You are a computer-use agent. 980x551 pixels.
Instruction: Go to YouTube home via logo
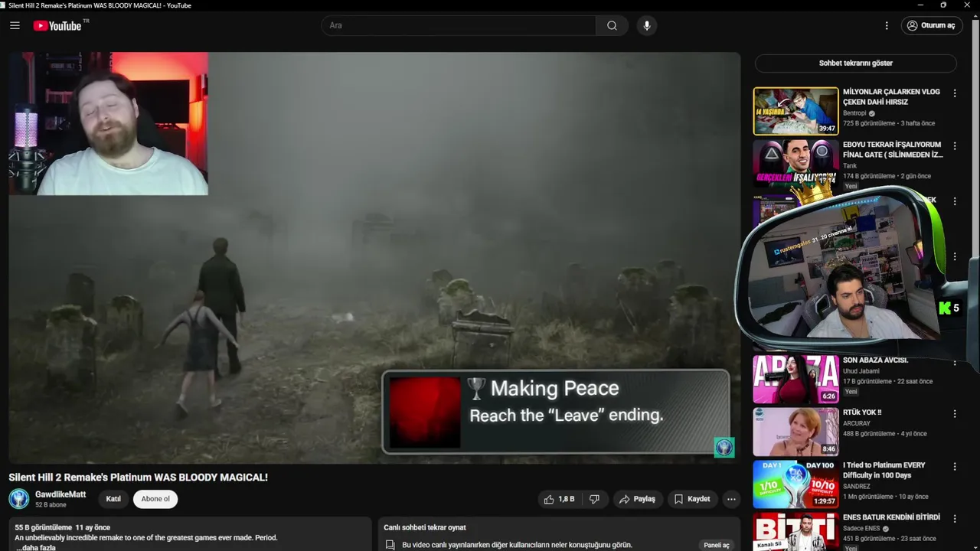pyautogui.click(x=57, y=25)
